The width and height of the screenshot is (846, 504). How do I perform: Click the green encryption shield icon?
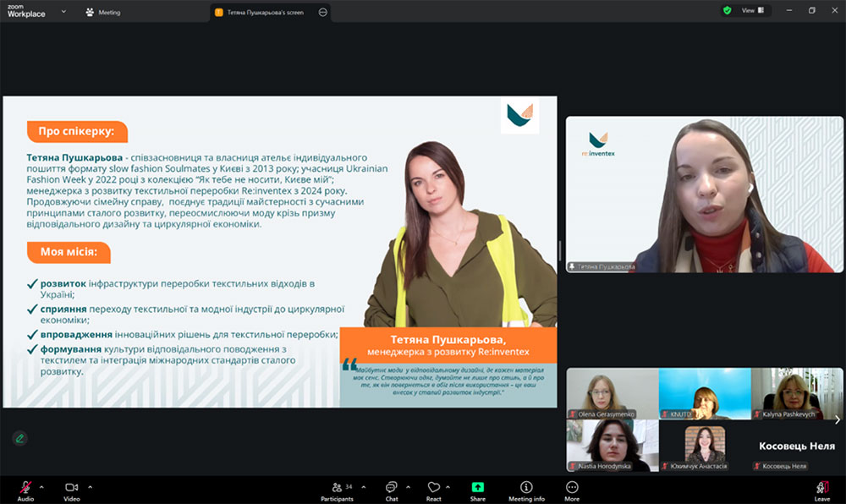point(727,11)
